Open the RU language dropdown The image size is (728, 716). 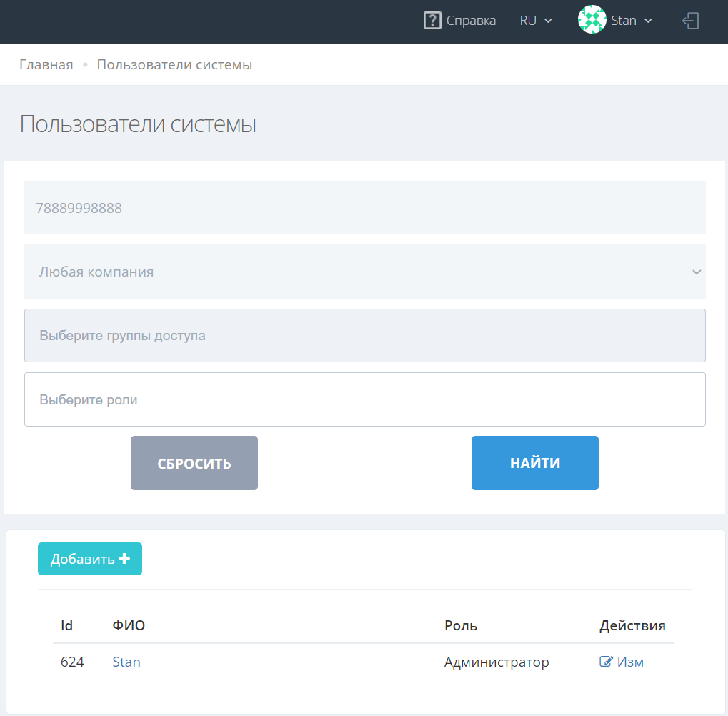536,21
